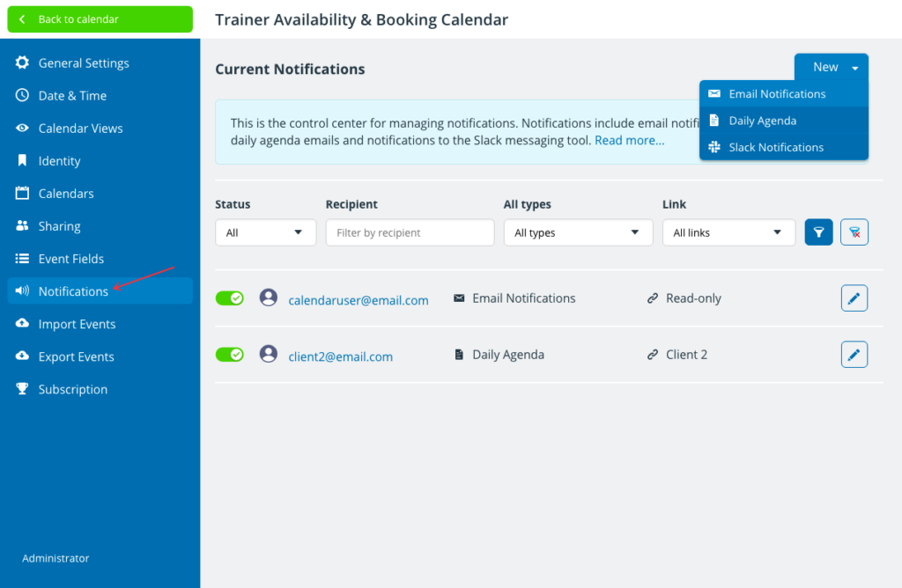Click the Calendar Views eye icon
This screenshot has height=588, width=902.
[x=22, y=128]
